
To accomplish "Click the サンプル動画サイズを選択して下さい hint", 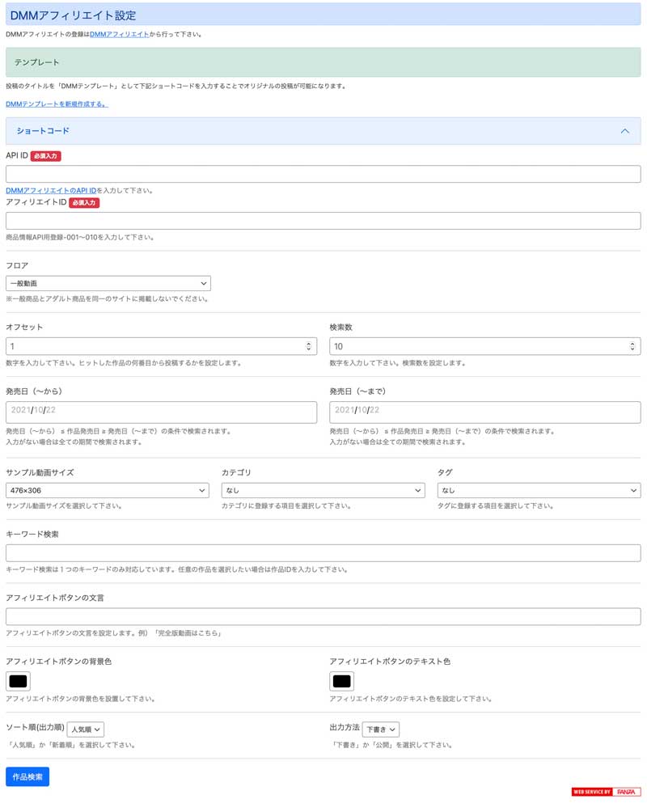I will pyautogui.click(x=64, y=506).
